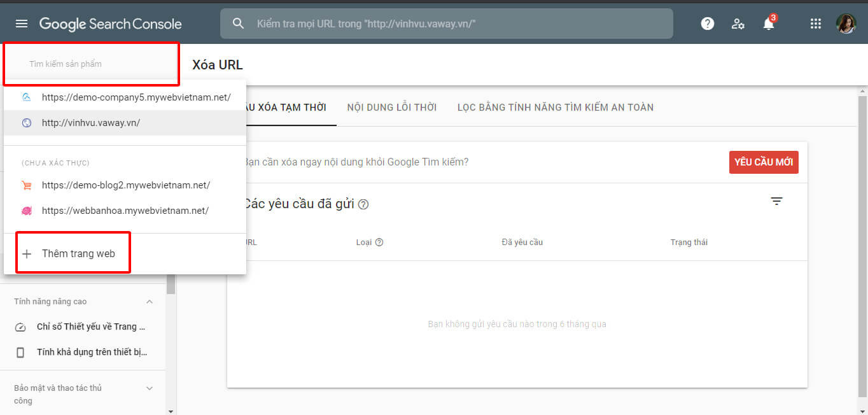
Task: Collapse the Tính năng nâng cao section
Action: point(150,302)
